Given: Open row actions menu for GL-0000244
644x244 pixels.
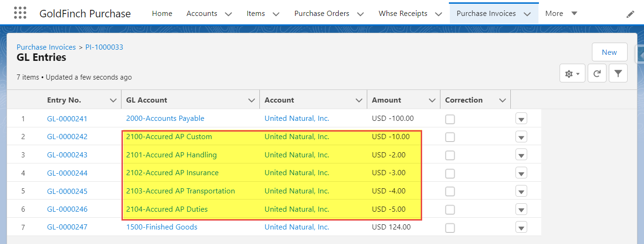Looking at the screenshot, I should pyautogui.click(x=521, y=173).
